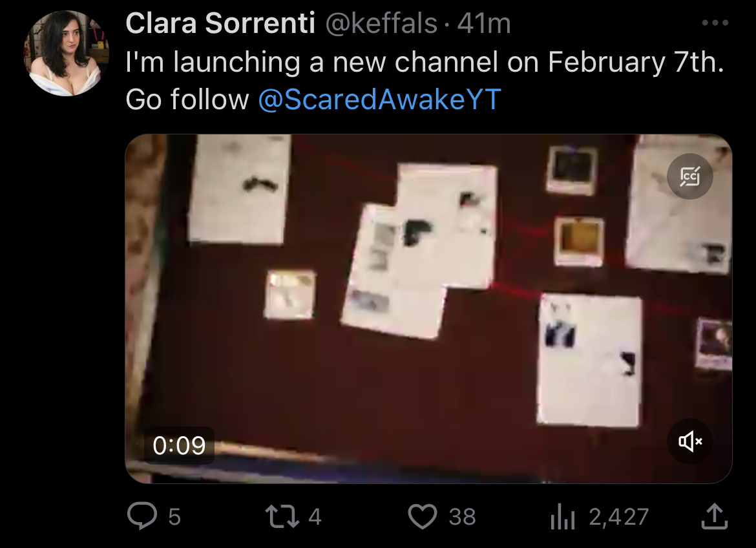Like the tweet with the heart icon
This screenshot has height=548, width=756.
coord(423,516)
